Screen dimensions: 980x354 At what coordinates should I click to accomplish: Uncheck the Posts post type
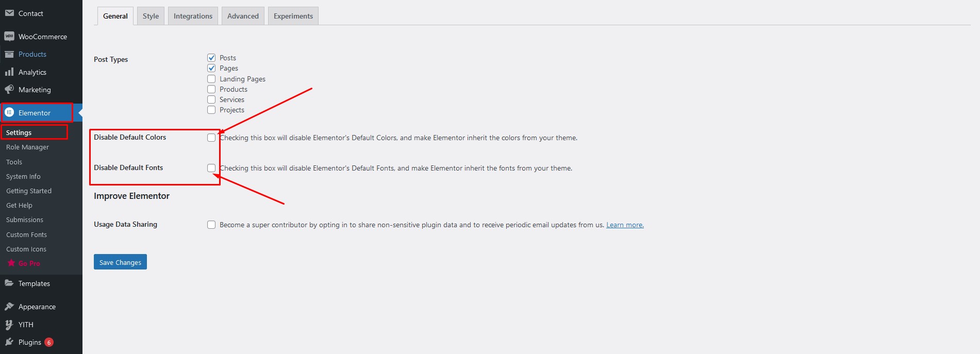(211, 58)
